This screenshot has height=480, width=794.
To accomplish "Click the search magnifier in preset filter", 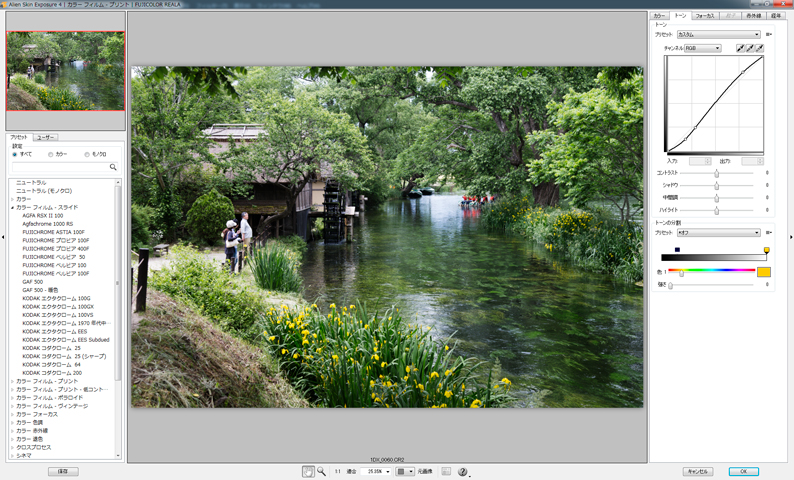I will tap(113, 167).
